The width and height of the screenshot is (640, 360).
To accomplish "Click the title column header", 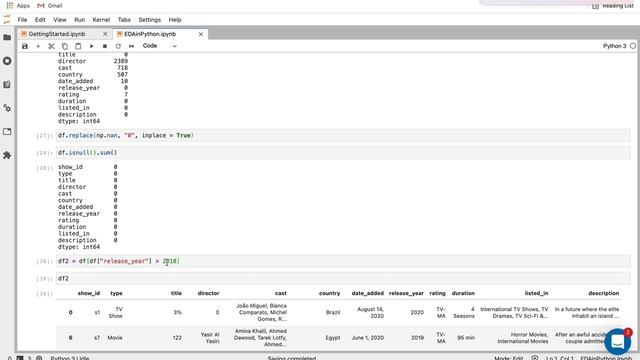I will [x=176, y=293].
